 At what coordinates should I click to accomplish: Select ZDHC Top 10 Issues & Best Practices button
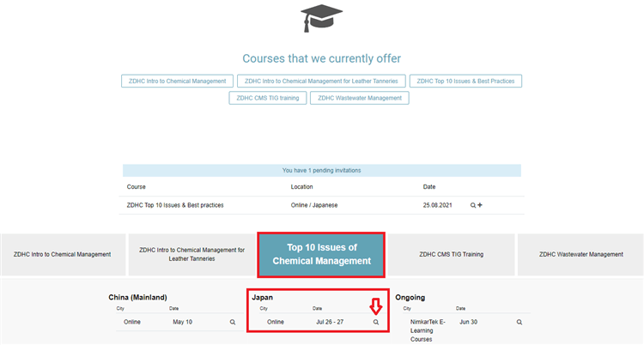pyautogui.click(x=465, y=81)
